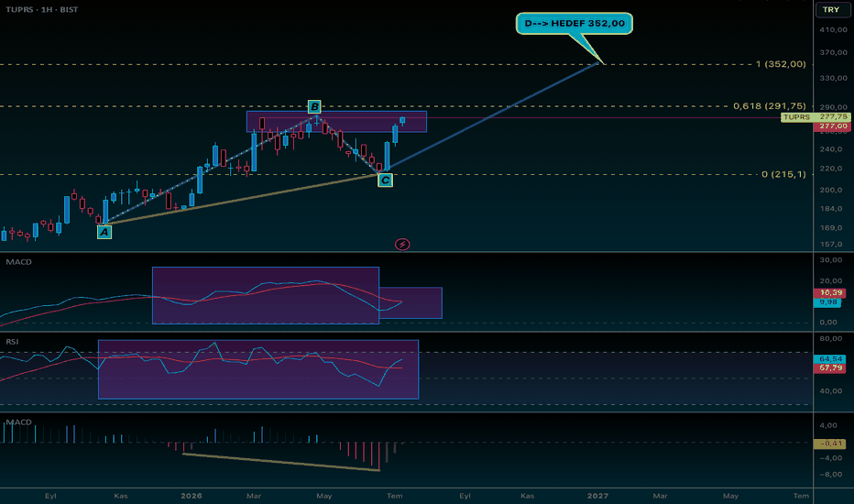The image size is (854, 504).
Task: Click the red 10,39 MACD value
Action: point(831,293)
